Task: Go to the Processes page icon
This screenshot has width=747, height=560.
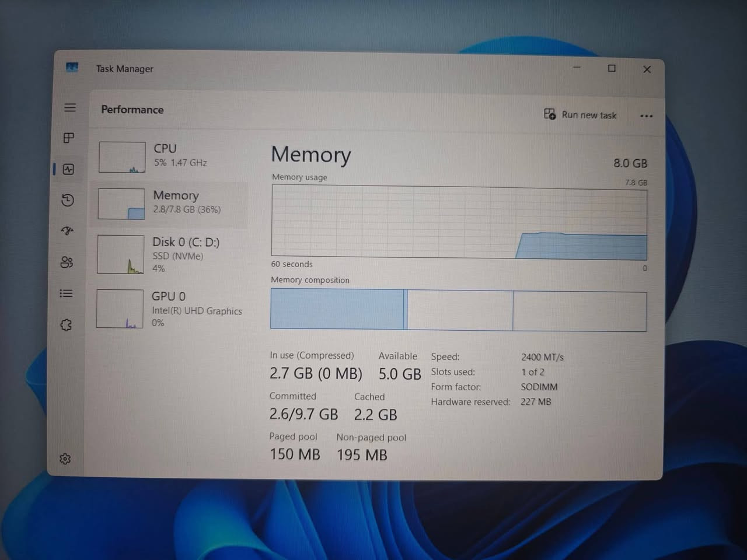Action: click(x=69, y=138)
